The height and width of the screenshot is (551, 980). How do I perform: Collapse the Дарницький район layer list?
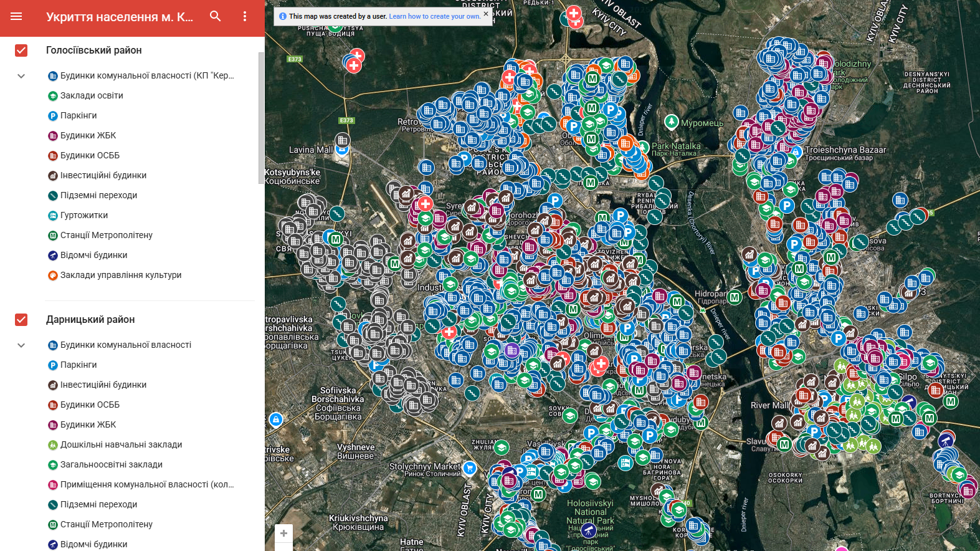(x=21, y=345)
